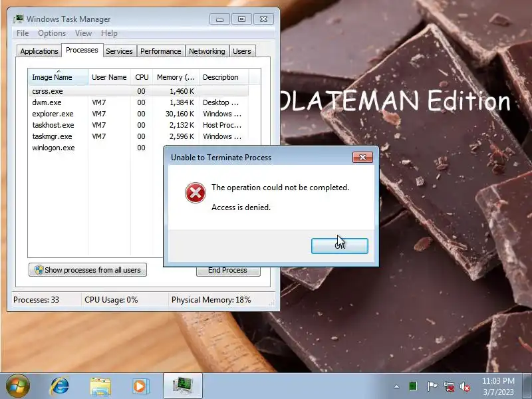Close the Unable to Terminate Process dialog
The image size is (532, 399).
tap(362, 157)
